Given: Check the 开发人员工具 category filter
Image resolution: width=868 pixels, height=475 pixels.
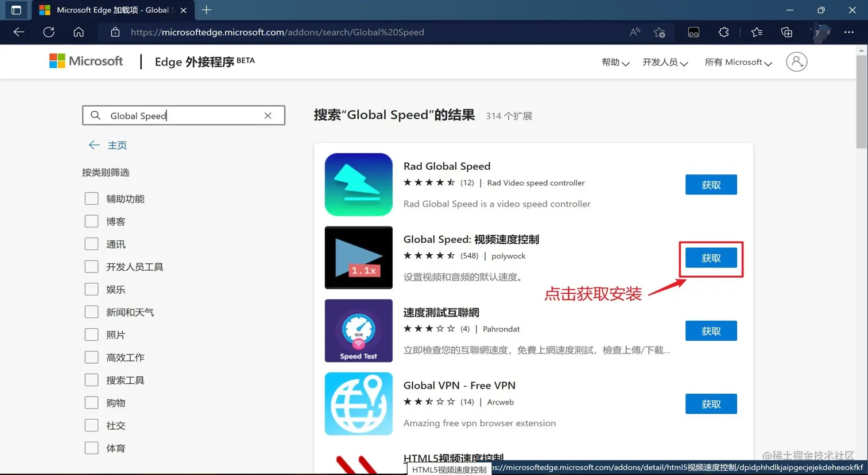Looking at the screenshot, I should click(x=91, y=266).
